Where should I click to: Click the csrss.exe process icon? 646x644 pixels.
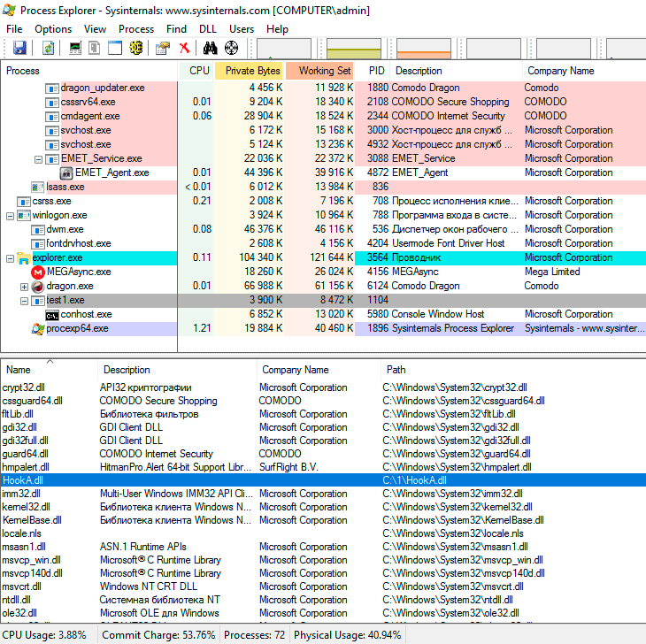tap(24, 202)
